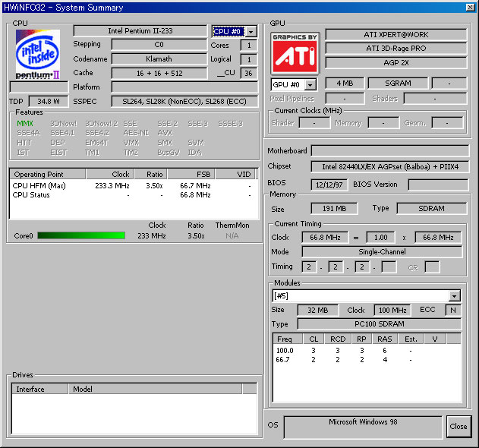Click the Cache field 16 + 16 + 512
The image size is (479, 448).
159,74
